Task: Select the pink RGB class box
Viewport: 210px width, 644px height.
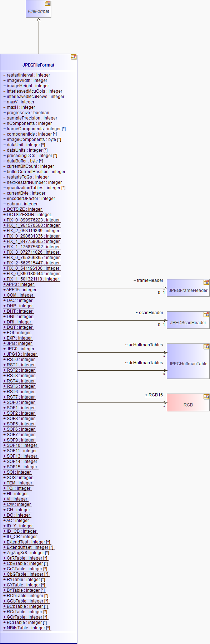Action: [188, 402]
